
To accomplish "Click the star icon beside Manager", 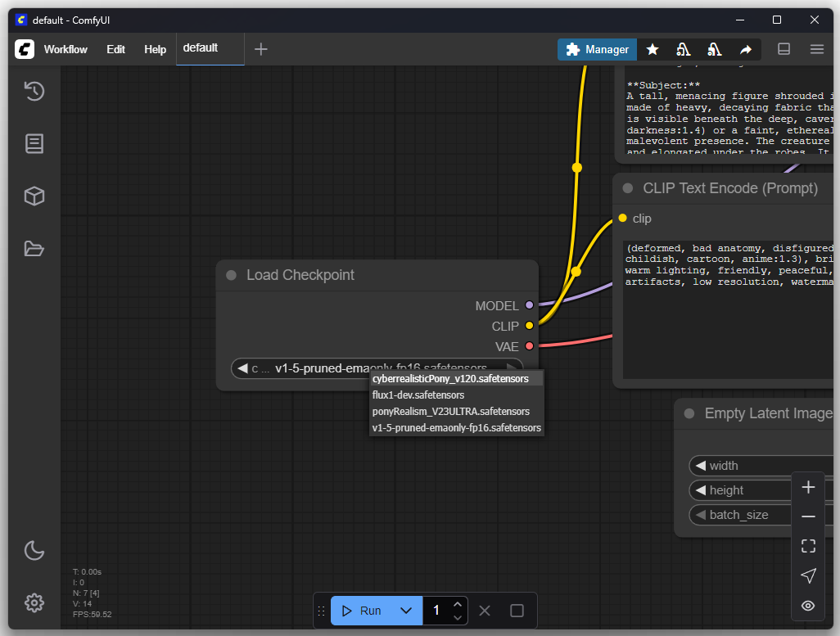I will [653, 50].
